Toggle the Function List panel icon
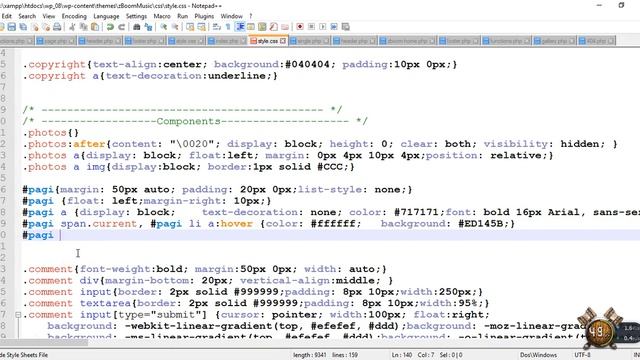This screenshot has width=640, height=360. (274, 27)
